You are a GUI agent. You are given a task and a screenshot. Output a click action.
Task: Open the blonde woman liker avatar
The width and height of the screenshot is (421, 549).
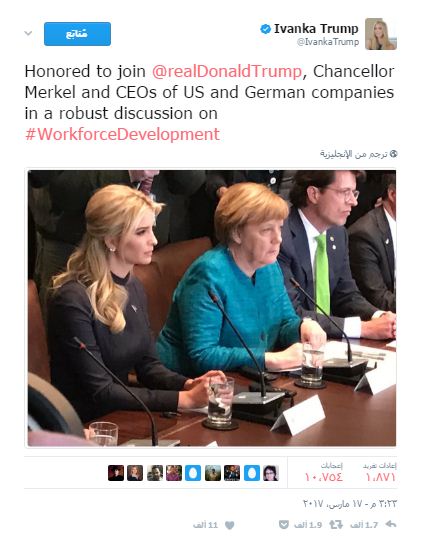click(x=135, y=473)
